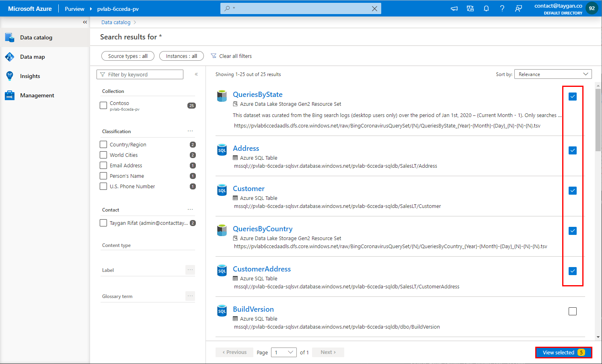
Task: Click the filter funnel icon in Clear all filters
Action: point(214,56)
